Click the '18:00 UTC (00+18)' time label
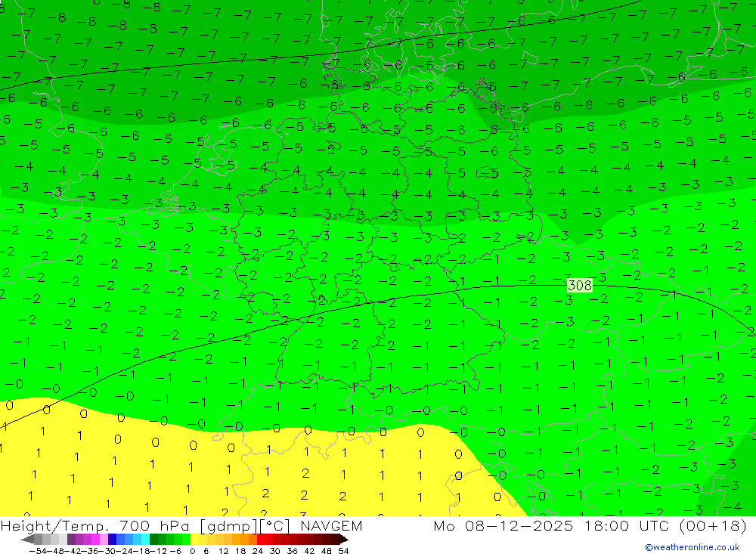Image resolution: width=756 pixels, height=554 pixels. click(665, 525)
